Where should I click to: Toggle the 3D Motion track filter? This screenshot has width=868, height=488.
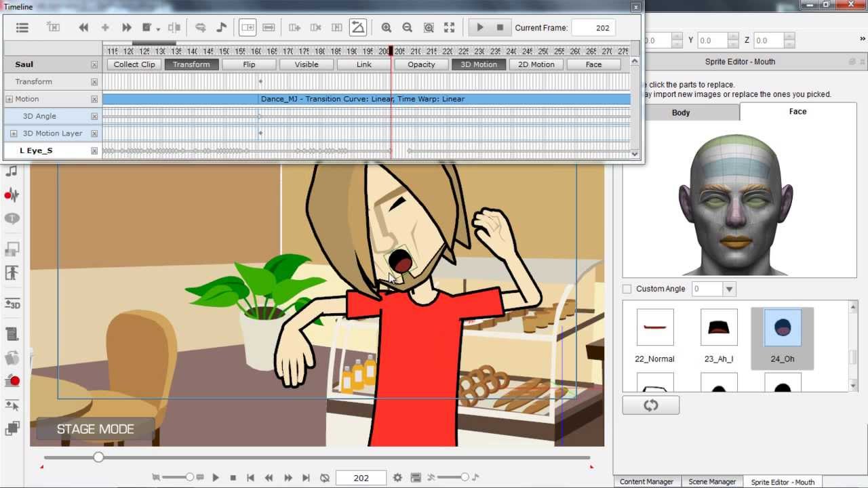(478, 64)
